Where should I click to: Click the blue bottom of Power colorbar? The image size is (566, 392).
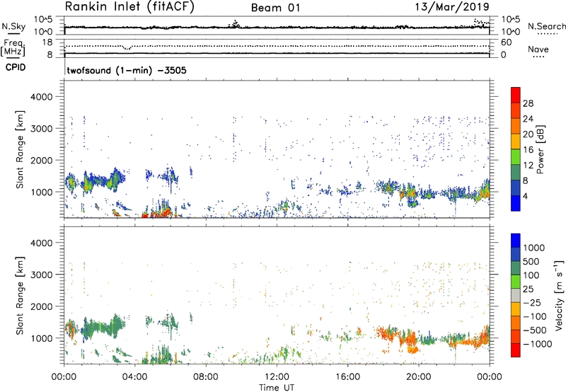[x=516, y=203]
